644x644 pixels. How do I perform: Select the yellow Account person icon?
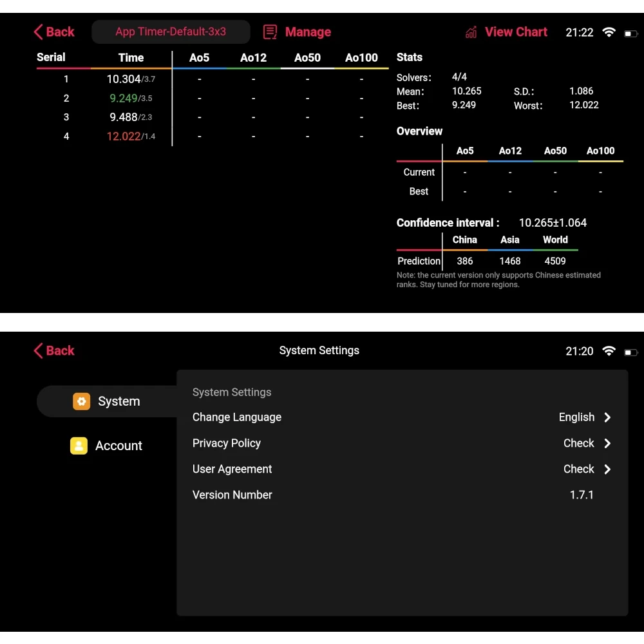[x=79, y=446]
